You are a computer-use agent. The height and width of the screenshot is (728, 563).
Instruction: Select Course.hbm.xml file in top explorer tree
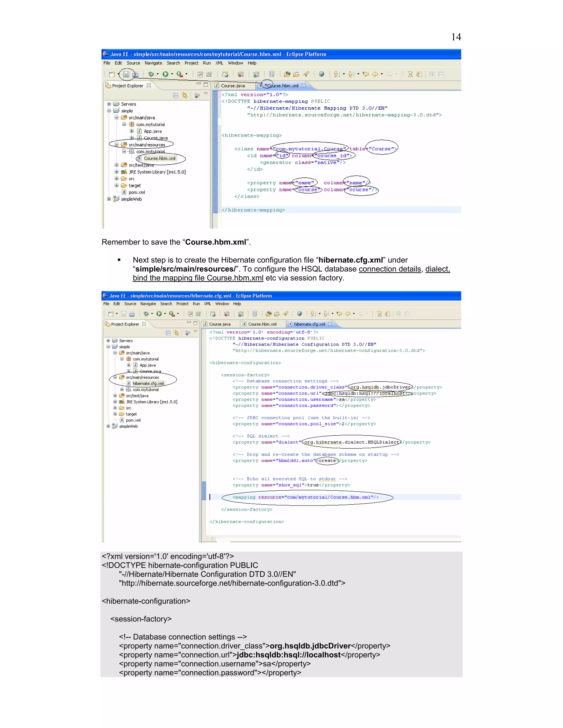pos(159,158)
